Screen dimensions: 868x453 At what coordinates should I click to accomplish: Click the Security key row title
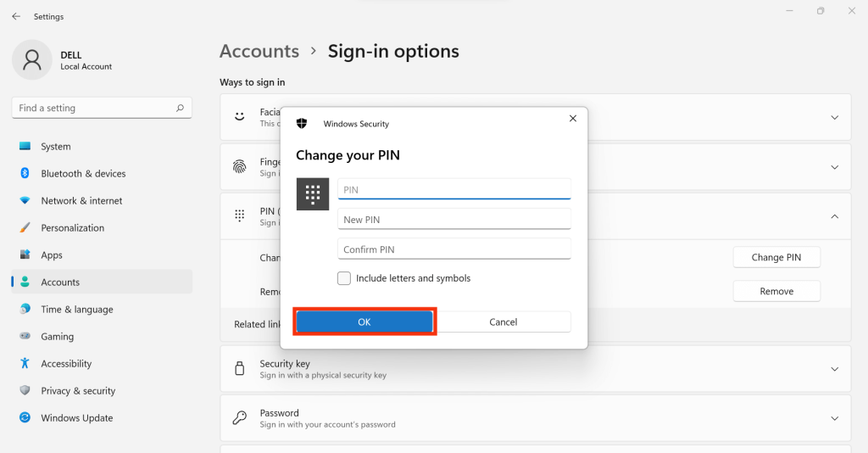pos(285,363)
